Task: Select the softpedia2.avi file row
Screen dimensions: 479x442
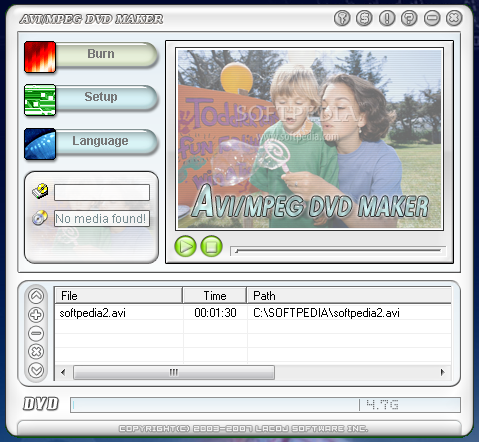Action: tap(253, 313)
